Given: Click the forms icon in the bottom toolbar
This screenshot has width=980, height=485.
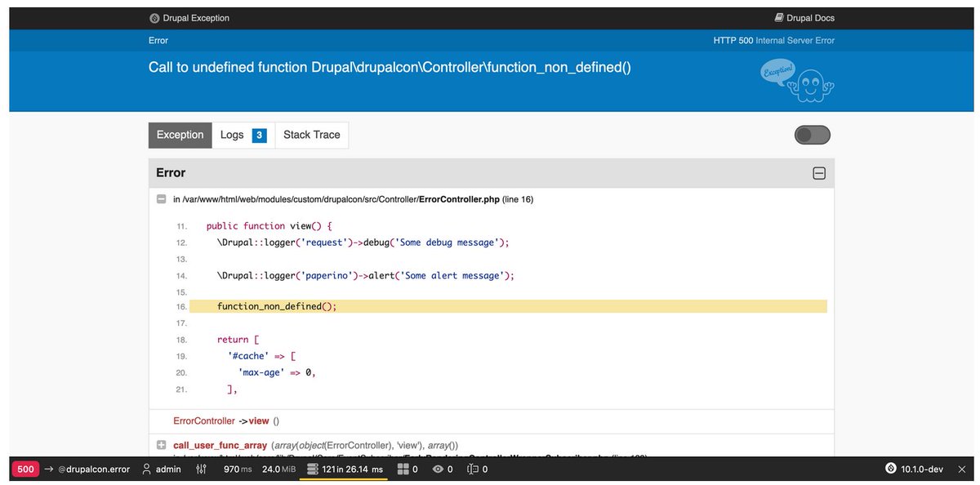Looking at the screenshot, I should [x=471, y=469].
